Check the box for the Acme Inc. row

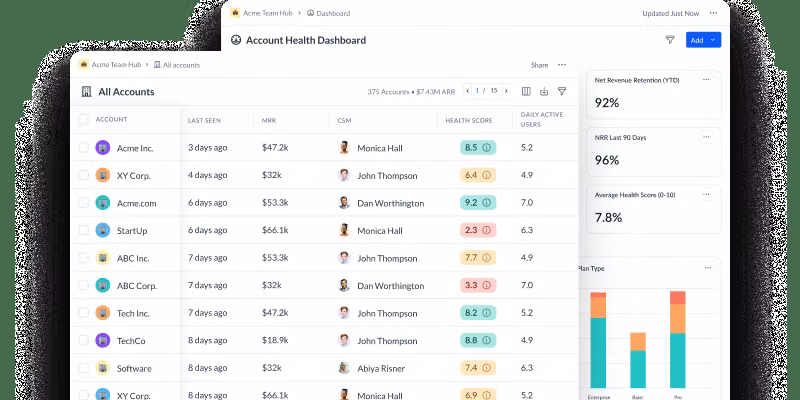(x=83, y=147)
